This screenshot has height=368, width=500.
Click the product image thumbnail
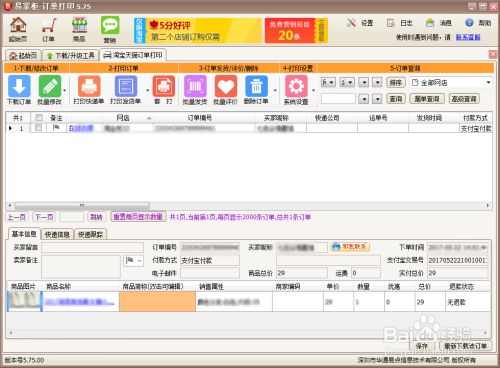tap(25, 301)
